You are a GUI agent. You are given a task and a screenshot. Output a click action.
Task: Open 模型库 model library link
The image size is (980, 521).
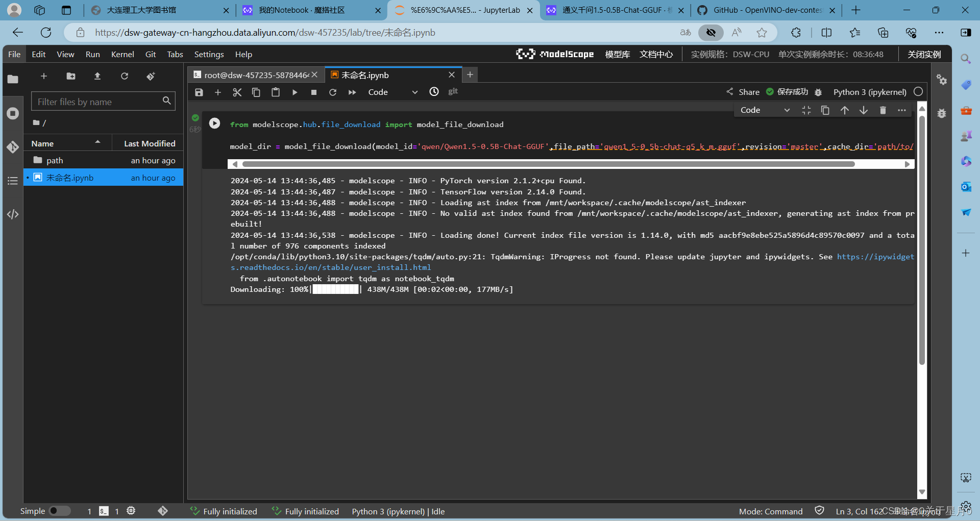coord(618,54)
